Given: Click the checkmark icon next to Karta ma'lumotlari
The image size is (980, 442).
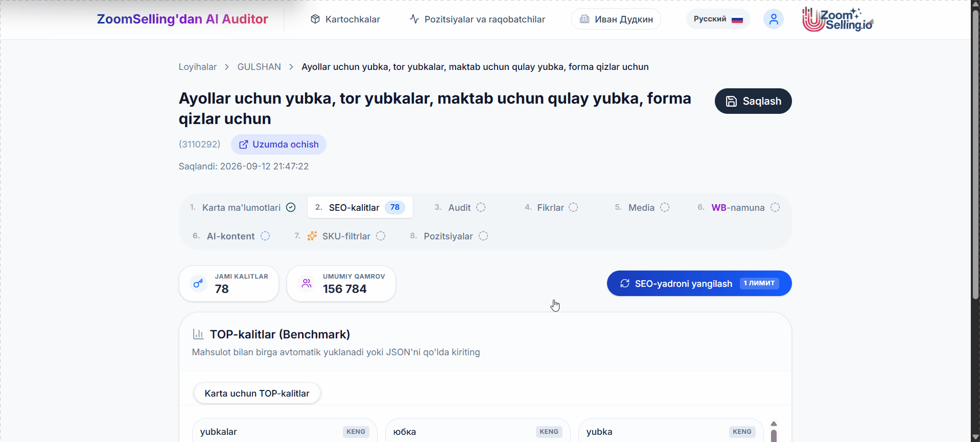Looking at the screenshot, I should 291,207.
